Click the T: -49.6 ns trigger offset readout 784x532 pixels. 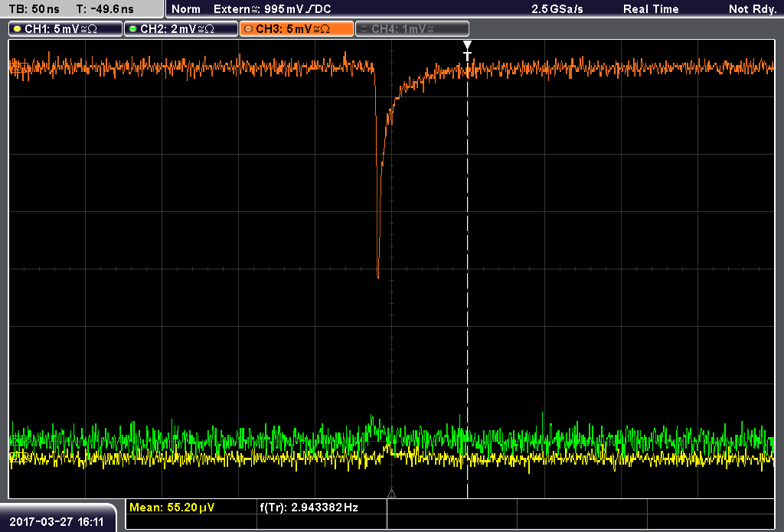(105, 9)
